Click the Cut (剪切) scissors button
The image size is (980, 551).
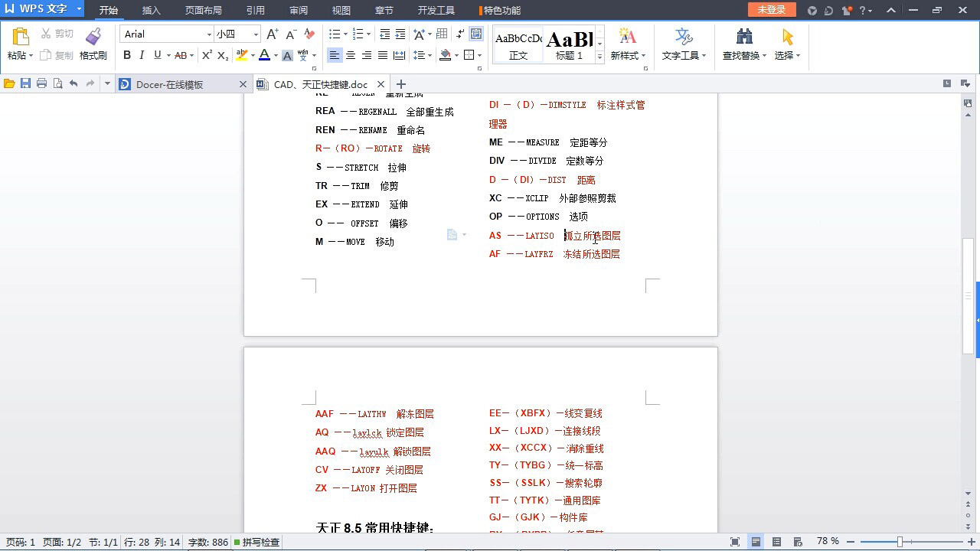coord(57,34)
